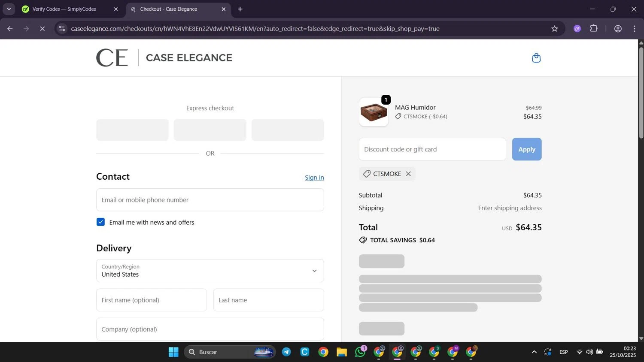The image size is (644, 362).
Task: Open WhatsApp from the taskbar
Action: pos(360,351)
